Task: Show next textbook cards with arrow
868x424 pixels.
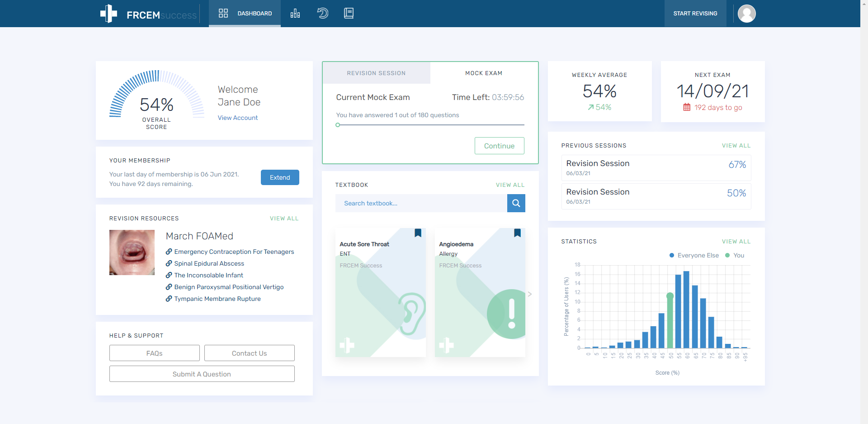Action: pos(530,294)
